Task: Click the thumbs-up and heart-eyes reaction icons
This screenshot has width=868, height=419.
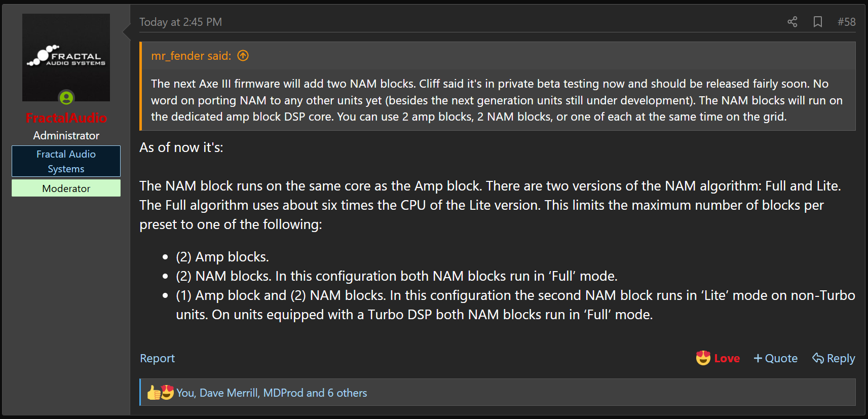Action: pos(161,392)
